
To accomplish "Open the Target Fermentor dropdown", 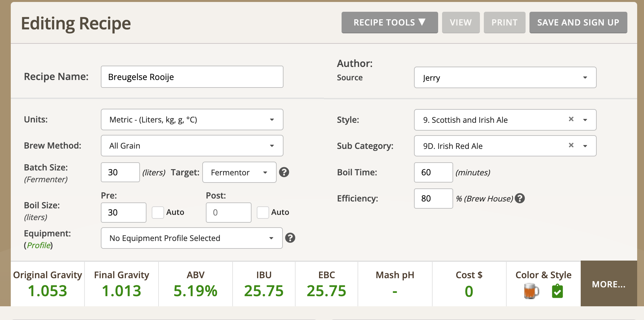I will pos(239,172).
